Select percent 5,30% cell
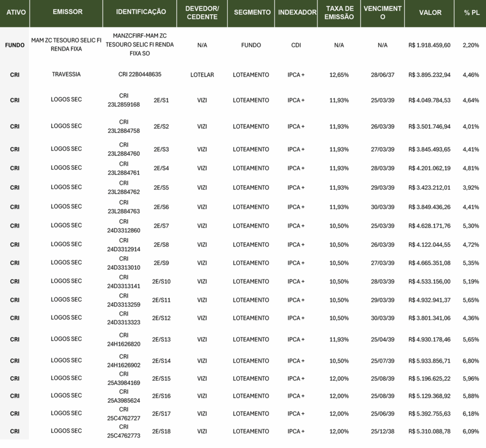The height and width of the screenshot is (448, 486). click(x=470, y=226)
